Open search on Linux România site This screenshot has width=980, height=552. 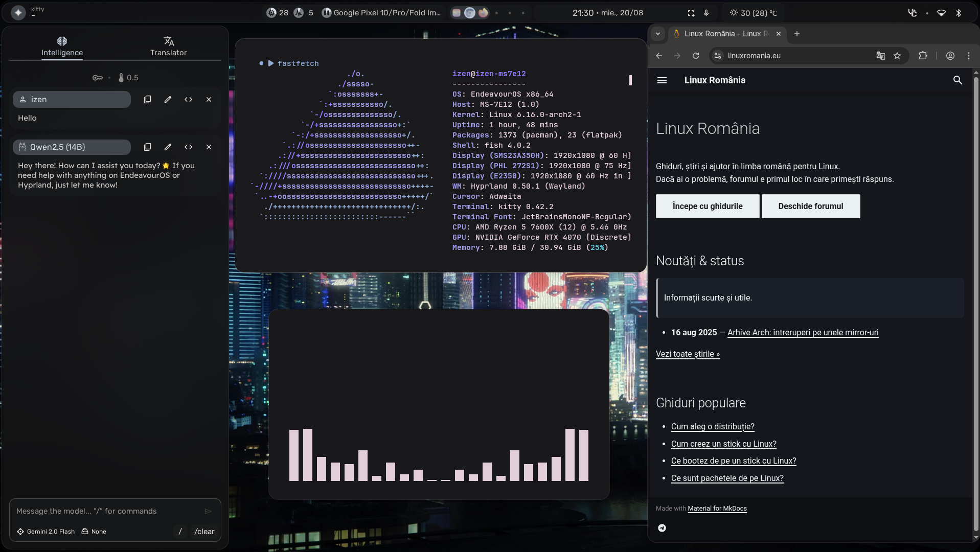tap(958, 80)
